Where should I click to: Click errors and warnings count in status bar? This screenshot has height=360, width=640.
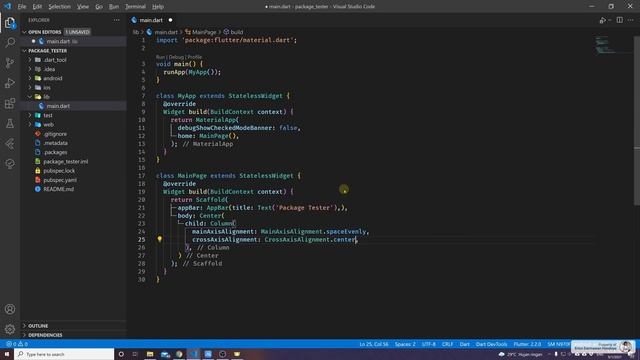click(17, 344)
